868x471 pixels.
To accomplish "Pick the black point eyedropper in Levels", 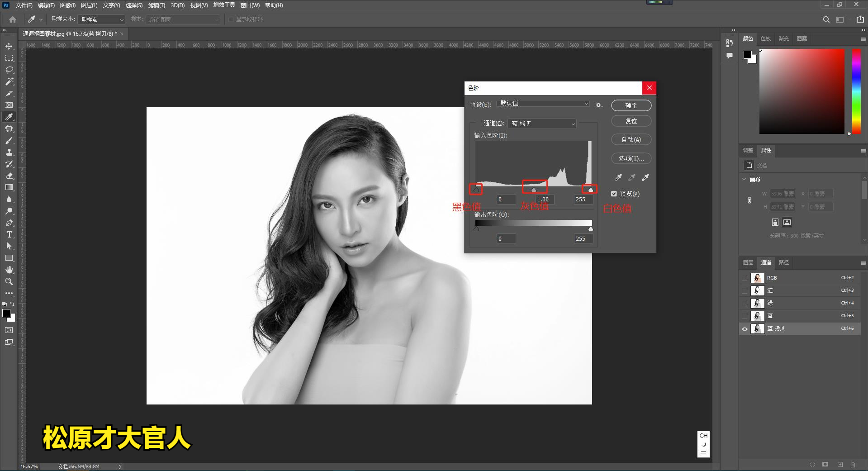I will 618,177.
